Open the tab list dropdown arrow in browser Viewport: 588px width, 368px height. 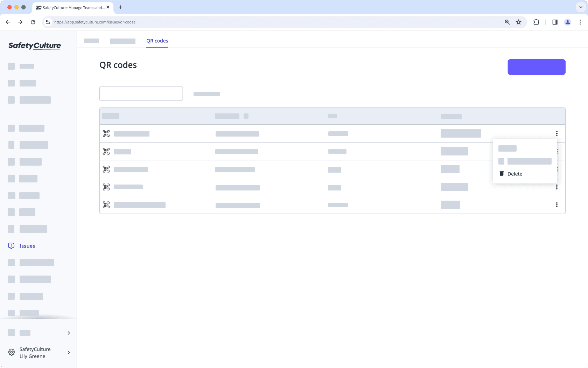581,7
